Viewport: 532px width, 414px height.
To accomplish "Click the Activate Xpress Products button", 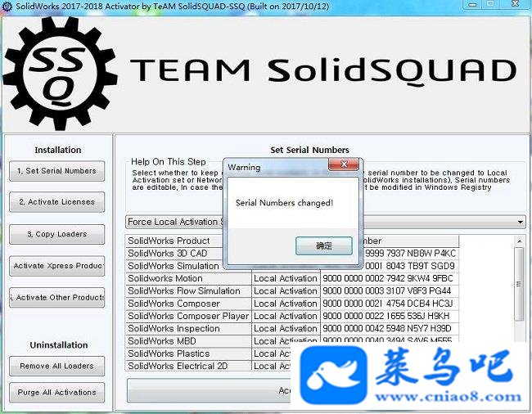I will pyautogui.click(x=57, y=266).
